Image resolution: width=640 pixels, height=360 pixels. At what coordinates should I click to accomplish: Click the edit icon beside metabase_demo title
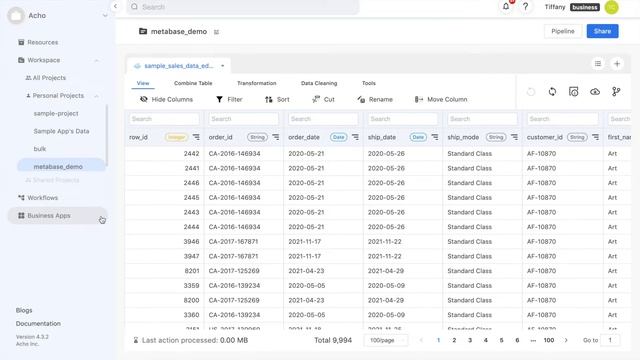(216, 32)
